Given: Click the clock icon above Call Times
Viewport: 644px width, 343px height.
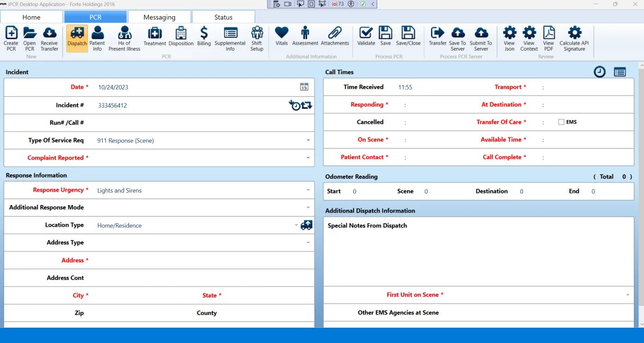Looking at the screenshot, I should point(599,72).
